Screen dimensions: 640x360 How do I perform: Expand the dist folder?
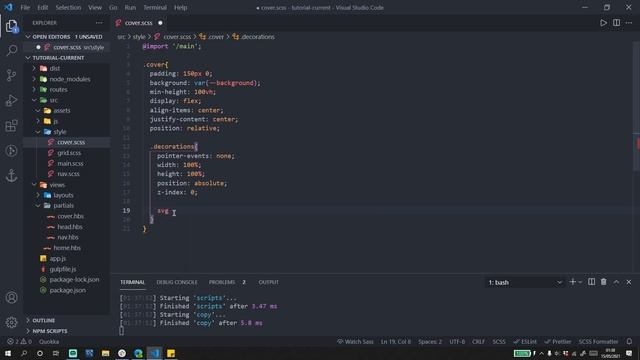pos(55,69)
